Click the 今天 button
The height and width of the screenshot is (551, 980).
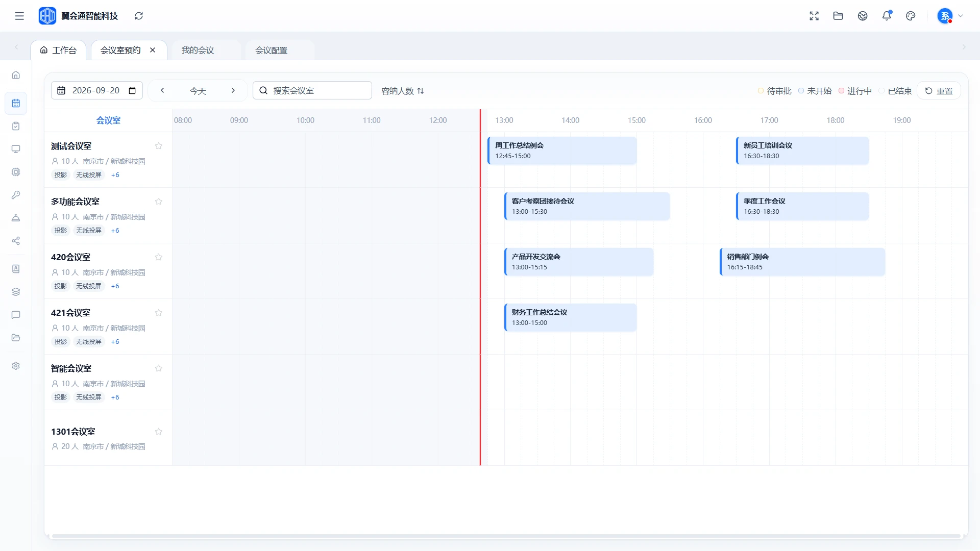(x=198, y=91)
